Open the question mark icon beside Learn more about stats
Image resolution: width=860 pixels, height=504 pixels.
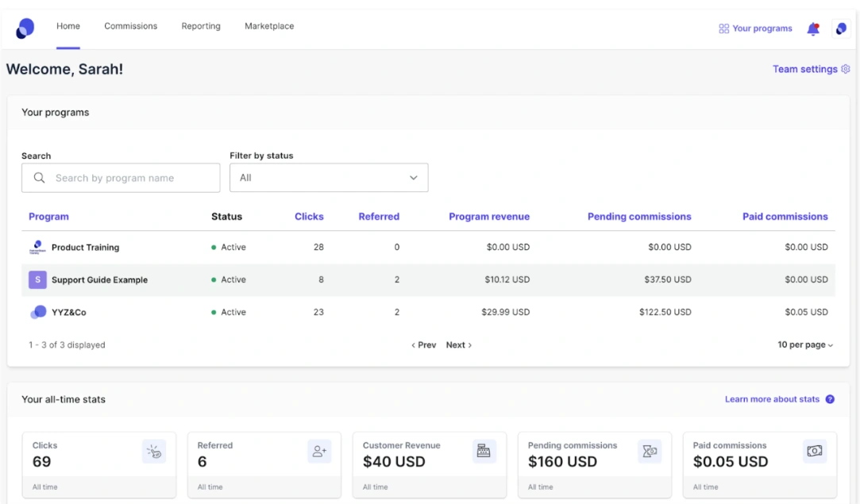coord(830,399)
